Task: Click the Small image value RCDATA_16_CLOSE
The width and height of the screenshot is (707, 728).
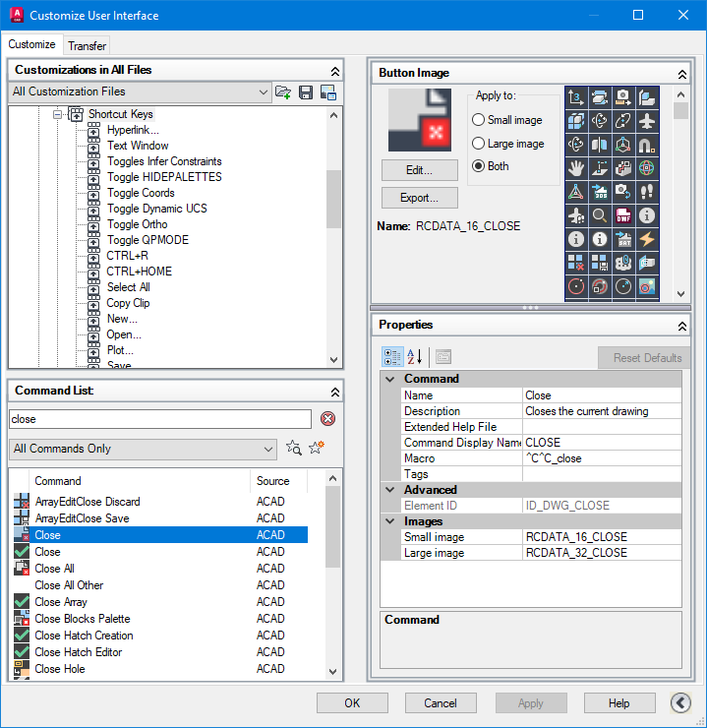Action: click(602, 537)
